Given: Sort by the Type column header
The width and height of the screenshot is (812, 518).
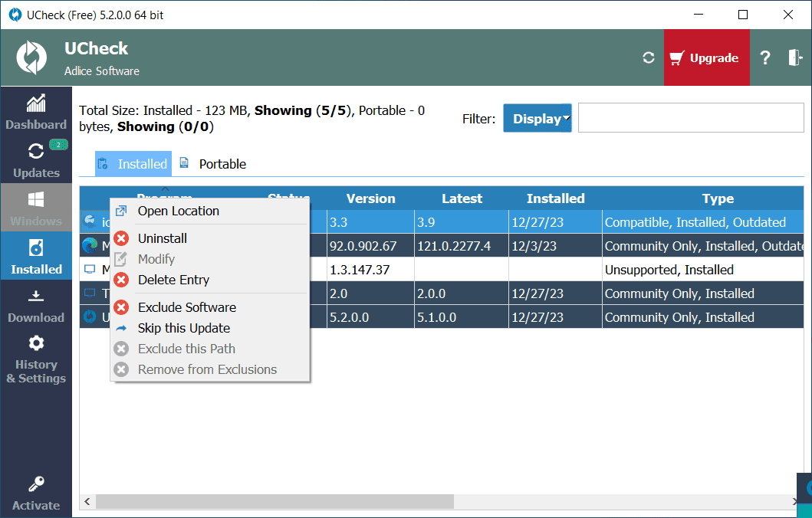Looking at the screenshot, I should 717,198.
